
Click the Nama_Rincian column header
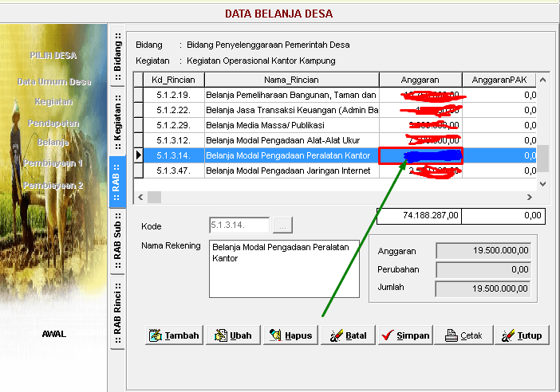tap(291, 80)
